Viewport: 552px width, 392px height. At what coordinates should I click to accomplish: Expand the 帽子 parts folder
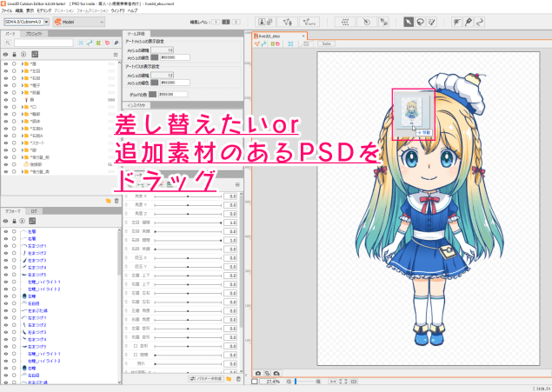23,85
